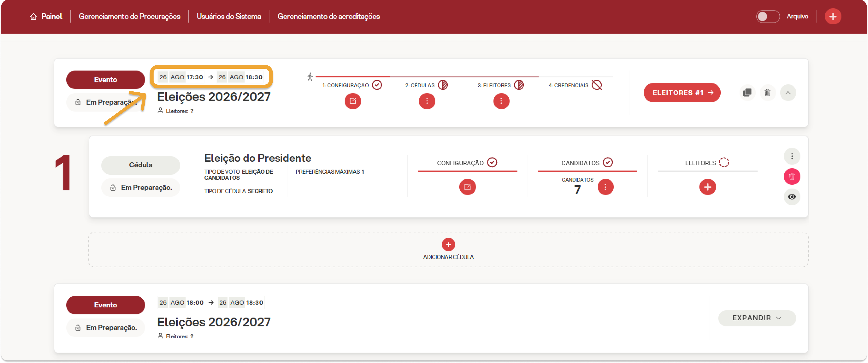This screenshot has width=868, height=363.
Task: Click second event date range 18:00 to 18:30
Action: pyautogui.click(x=211, y=303)
